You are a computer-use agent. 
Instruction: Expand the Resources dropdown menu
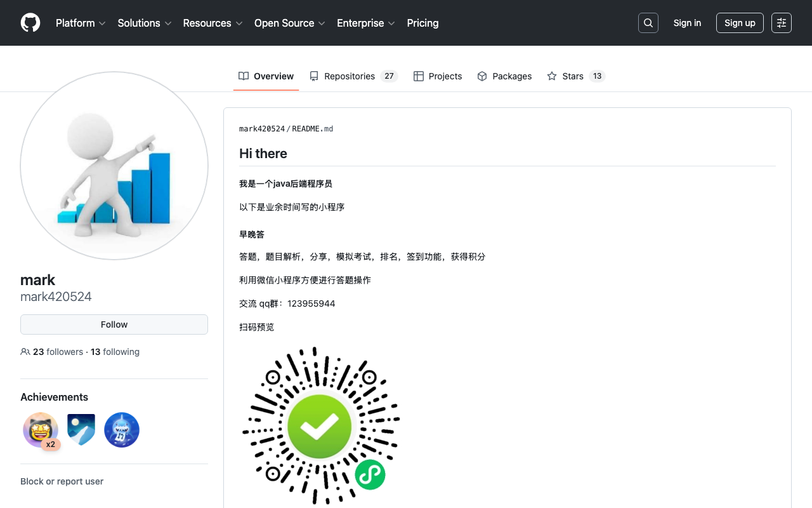[x=213, y=23]
